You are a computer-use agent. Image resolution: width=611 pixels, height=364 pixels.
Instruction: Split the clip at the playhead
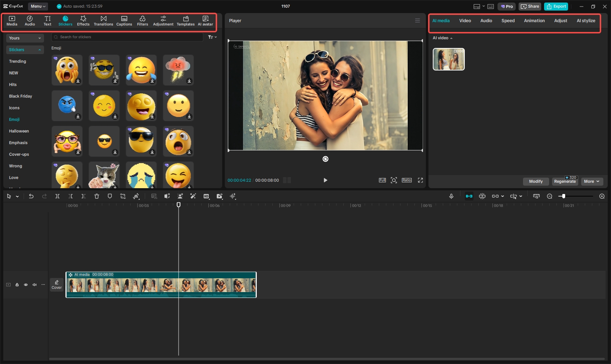[x=57, y=196]
